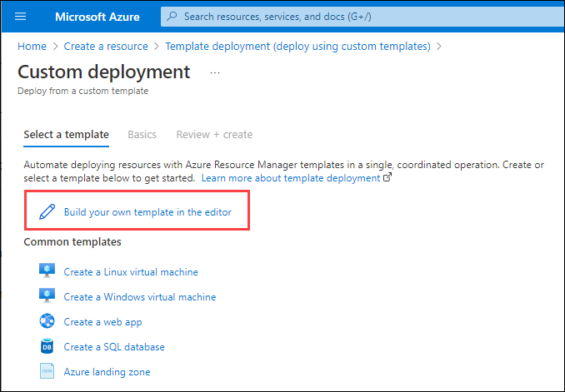Click the Linux virtual machine icon
The width and height of the screenshot is (565, 392).
click(x=47, y=271)
